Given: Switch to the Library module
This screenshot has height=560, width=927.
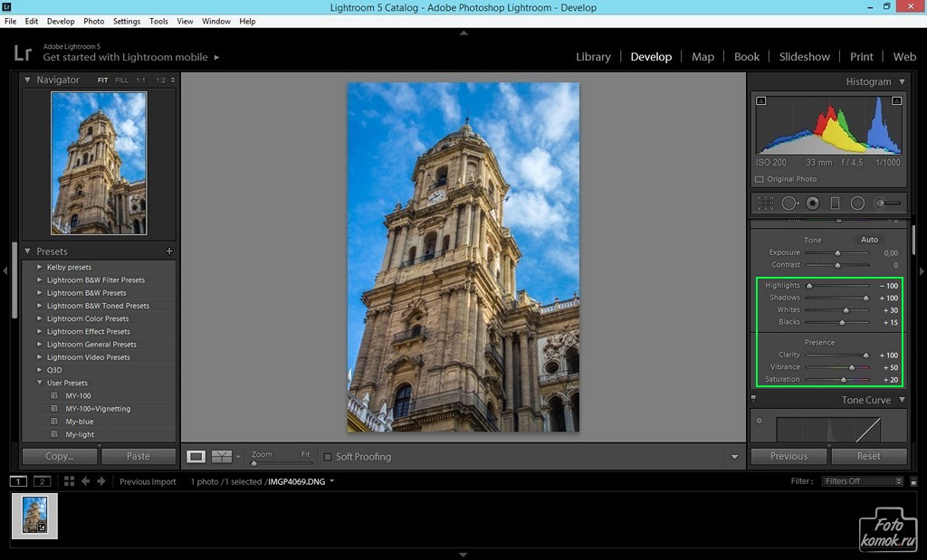Looking at the screenshot, I should pos(593,57).
